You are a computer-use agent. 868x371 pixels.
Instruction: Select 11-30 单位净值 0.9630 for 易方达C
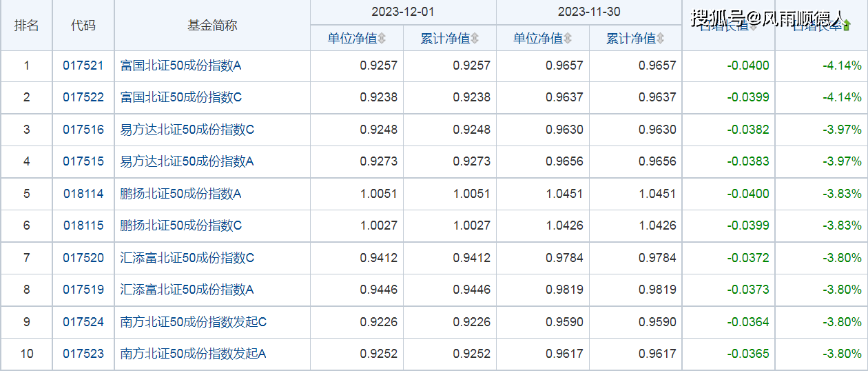click(564, 130)
